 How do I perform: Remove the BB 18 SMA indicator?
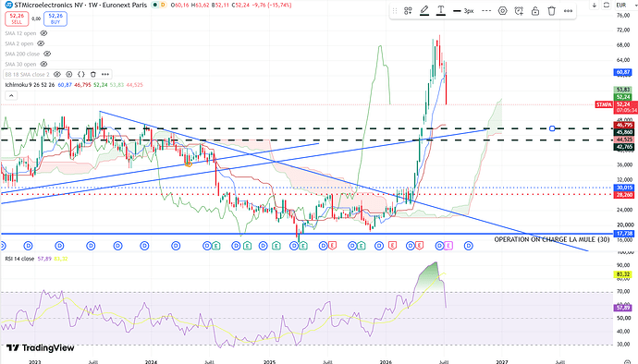(92, 75)
